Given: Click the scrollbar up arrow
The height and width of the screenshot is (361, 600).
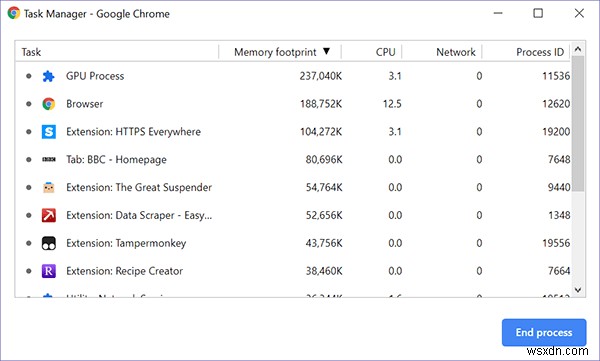Looking at the screenshot, I should [x=578, y=49].
